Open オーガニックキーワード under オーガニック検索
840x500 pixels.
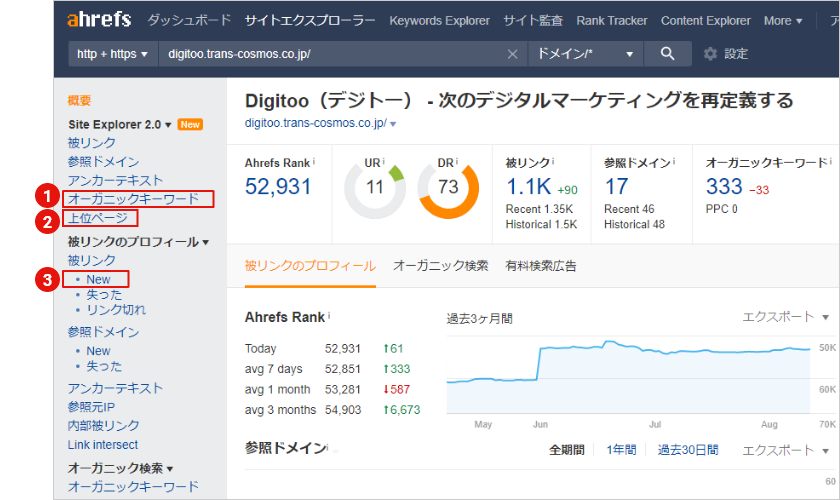pos(133,487)
